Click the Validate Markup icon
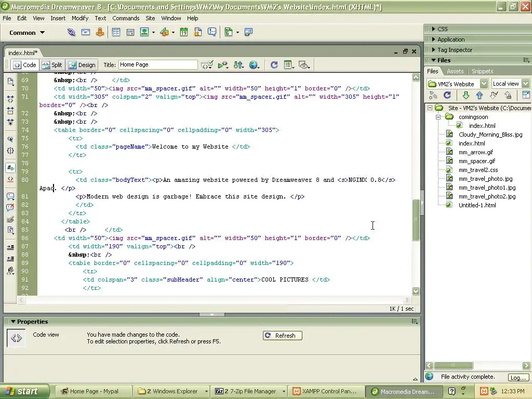The image size is (532, 399). click(x=207, y=65)
